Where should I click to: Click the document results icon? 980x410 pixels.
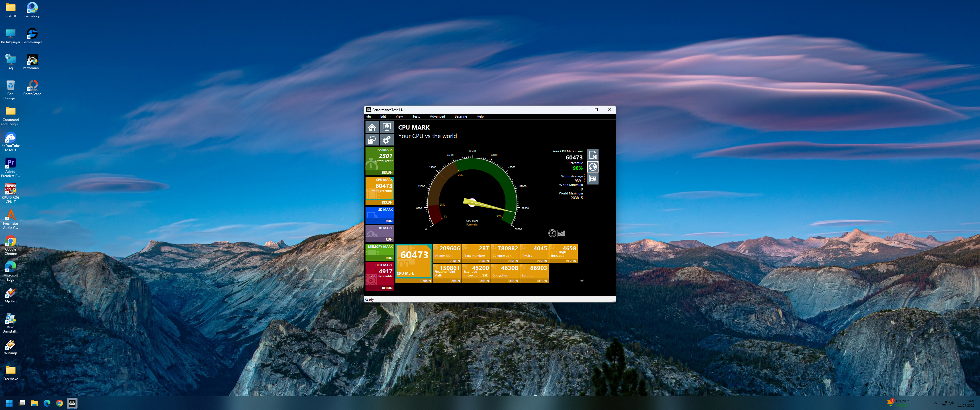592,155
